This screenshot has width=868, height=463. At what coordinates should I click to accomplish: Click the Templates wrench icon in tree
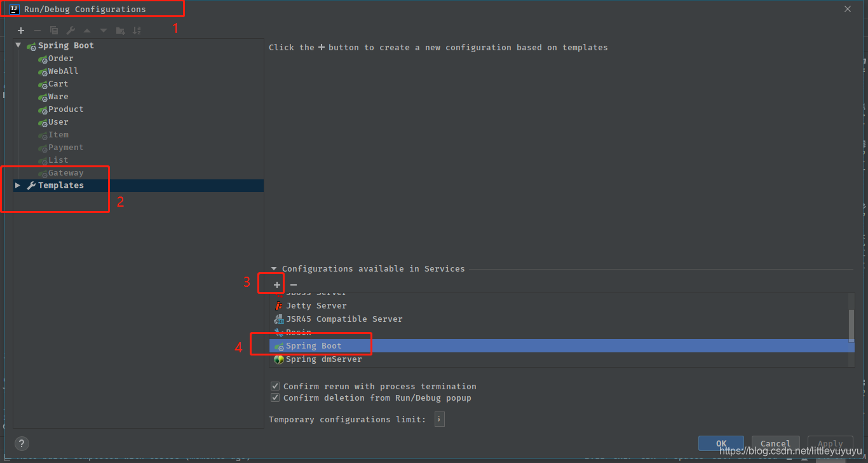(31, 186)
